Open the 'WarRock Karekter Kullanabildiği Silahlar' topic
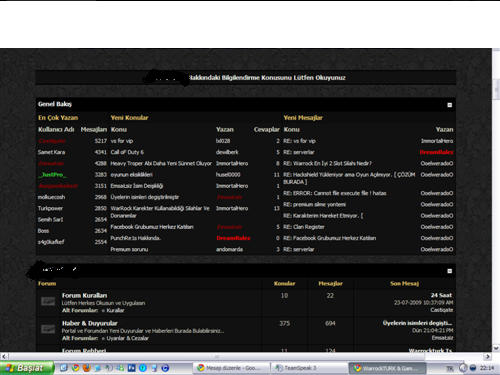 160,212
